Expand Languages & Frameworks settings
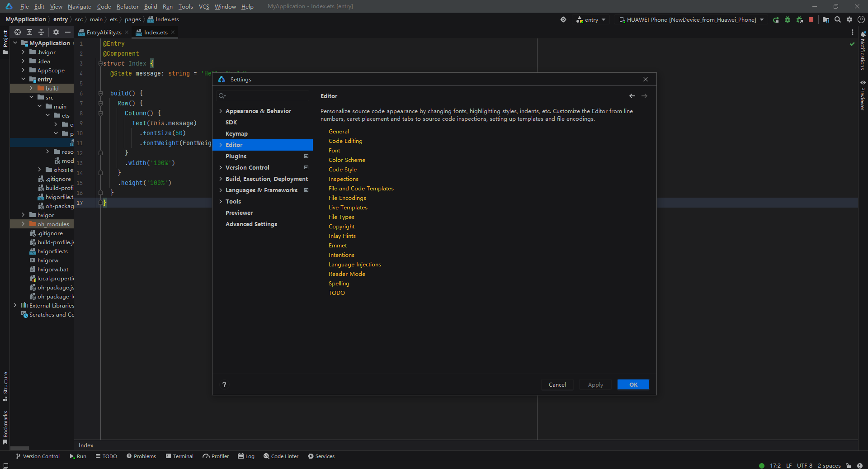 tap(221, 190)
